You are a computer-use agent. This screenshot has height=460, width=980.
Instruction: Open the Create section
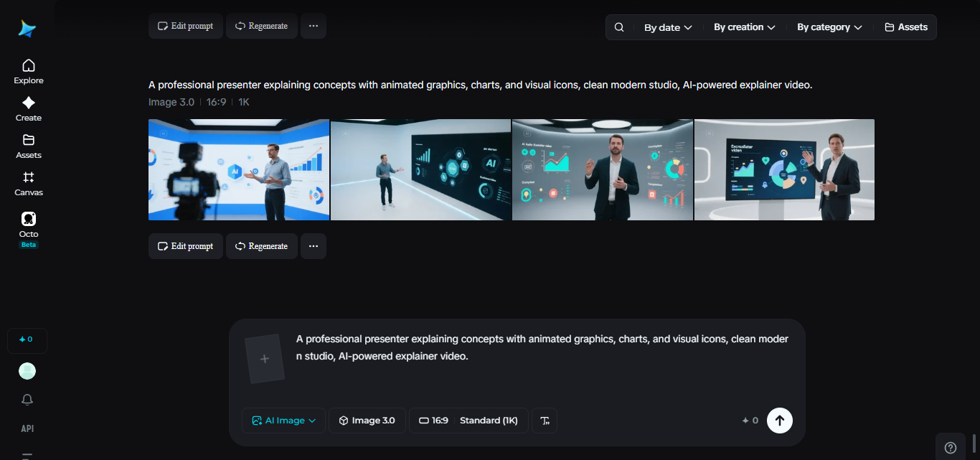click(29, 109)
